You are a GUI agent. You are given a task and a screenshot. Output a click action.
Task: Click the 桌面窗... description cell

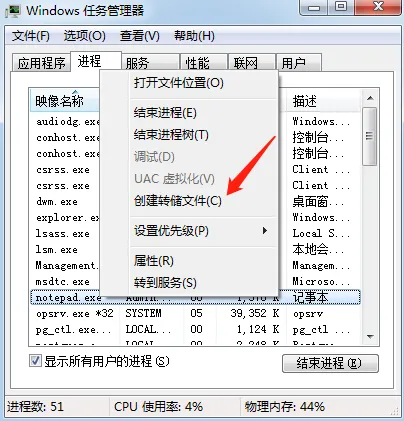pyautogui.click(x=318, y=202)
